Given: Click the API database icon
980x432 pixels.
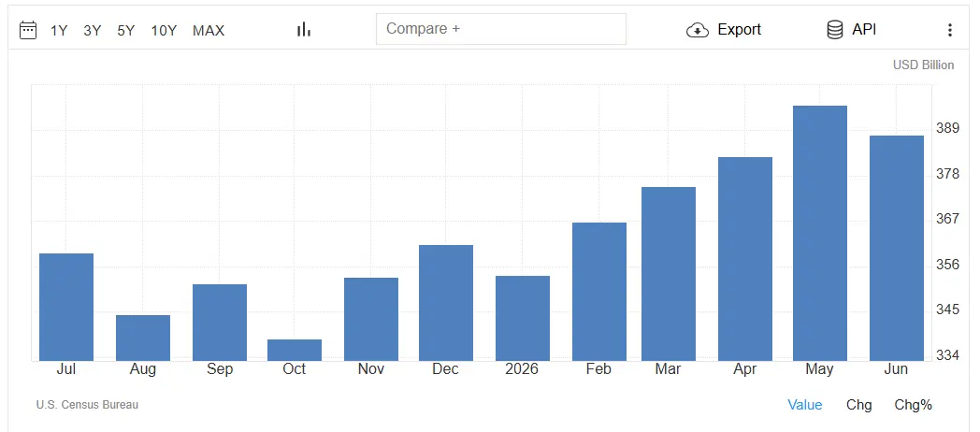Looking at the screenshot, I should pos(835,29).
